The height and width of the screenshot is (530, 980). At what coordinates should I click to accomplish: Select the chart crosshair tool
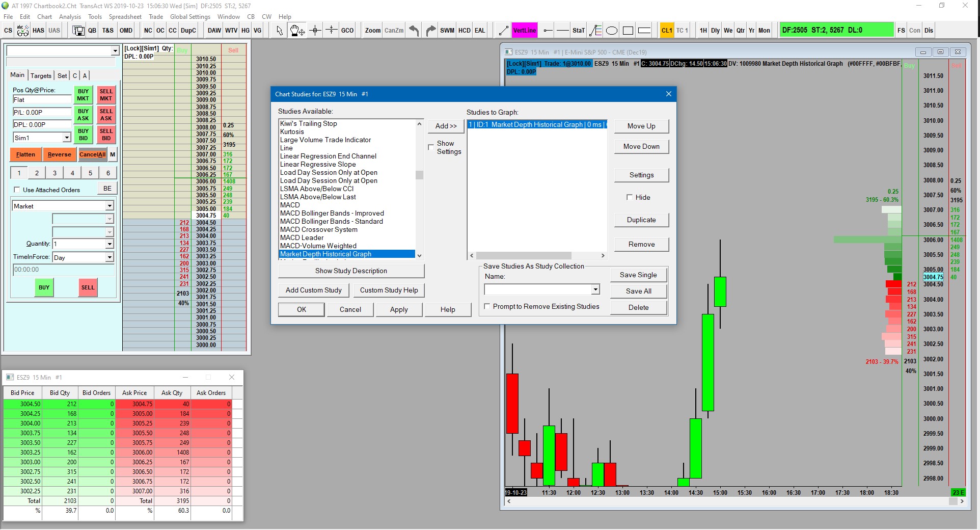[315, 31]
